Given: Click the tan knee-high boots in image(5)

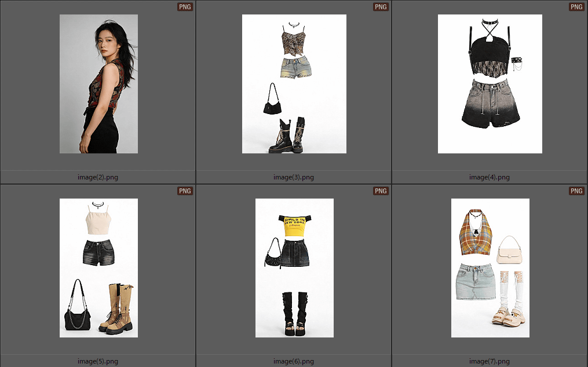Looking at the screenshot, I should pyautogui.click(x=118, y=308).
